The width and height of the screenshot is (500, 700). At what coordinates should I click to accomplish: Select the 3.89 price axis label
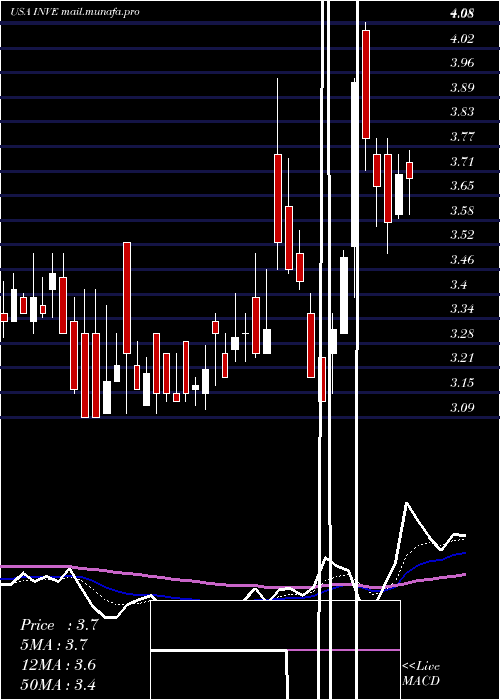pyautogui.click(x=462, y=88)
